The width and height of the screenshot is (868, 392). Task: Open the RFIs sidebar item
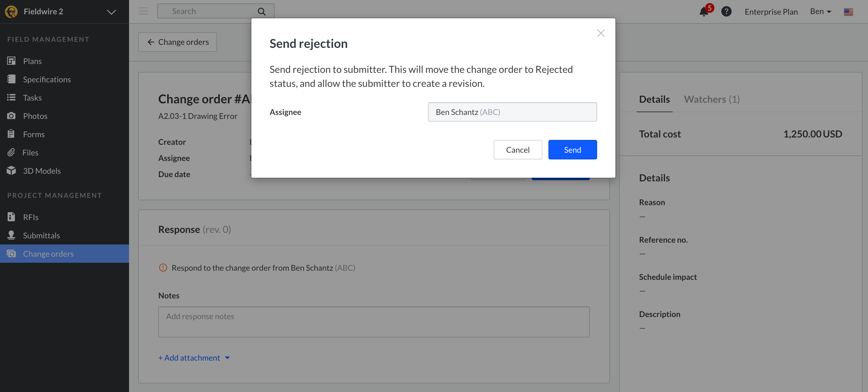click(30, 217)
